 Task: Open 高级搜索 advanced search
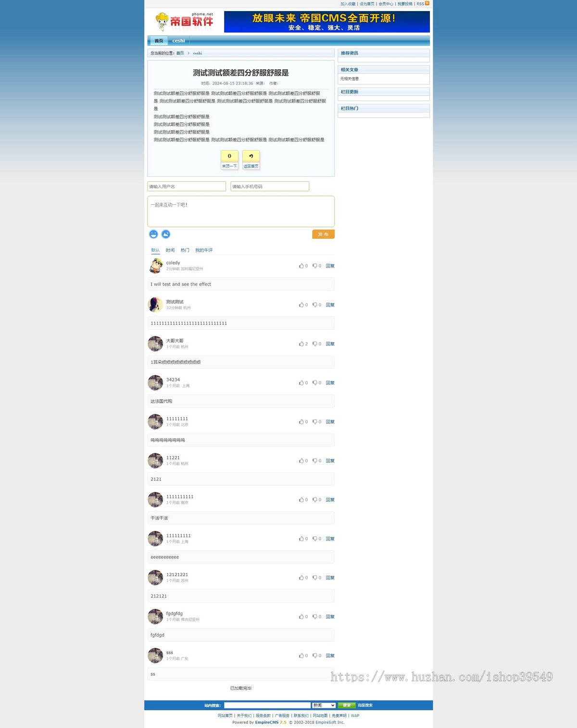[365, 705]
